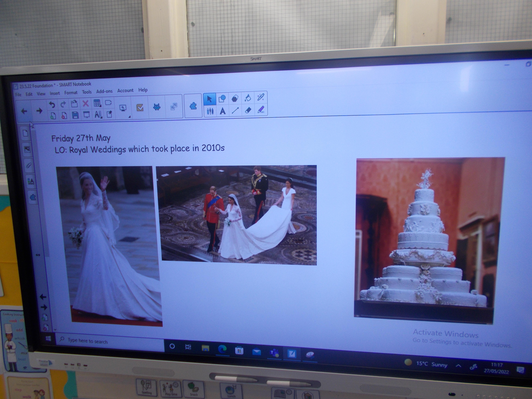Open the Format menu
The height and width of the screenshot is (399, 532).
pos(71,93)
